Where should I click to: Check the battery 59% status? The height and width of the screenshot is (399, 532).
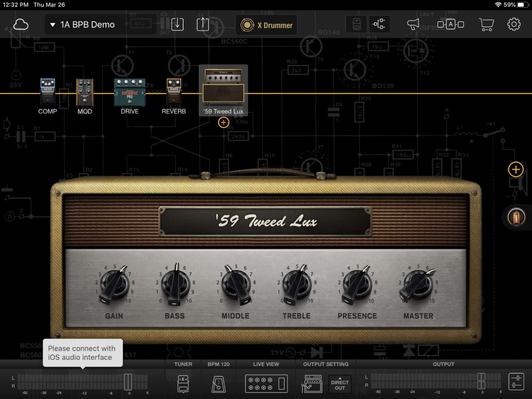[x=516, y=5]
